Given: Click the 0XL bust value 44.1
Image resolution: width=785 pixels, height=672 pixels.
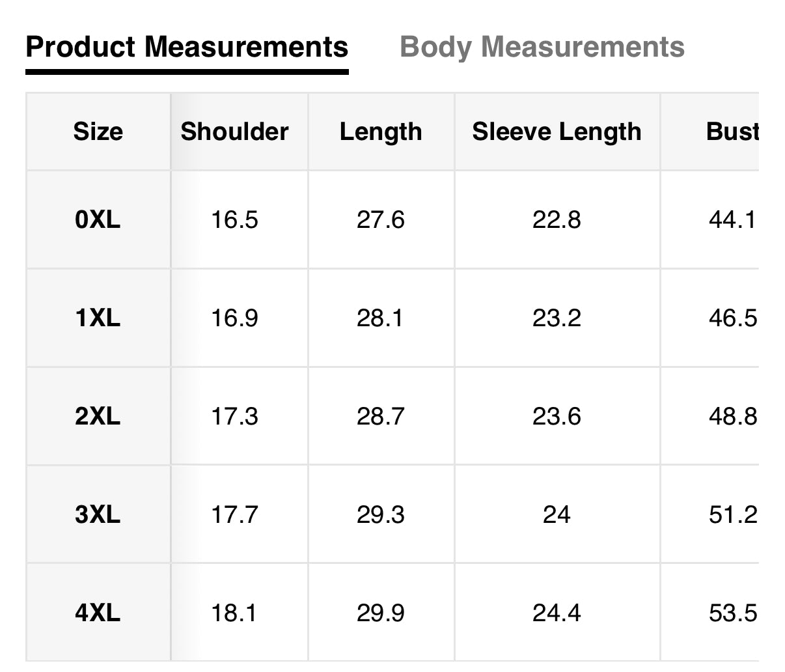Looking at the screenshot, I should [732, 220].
